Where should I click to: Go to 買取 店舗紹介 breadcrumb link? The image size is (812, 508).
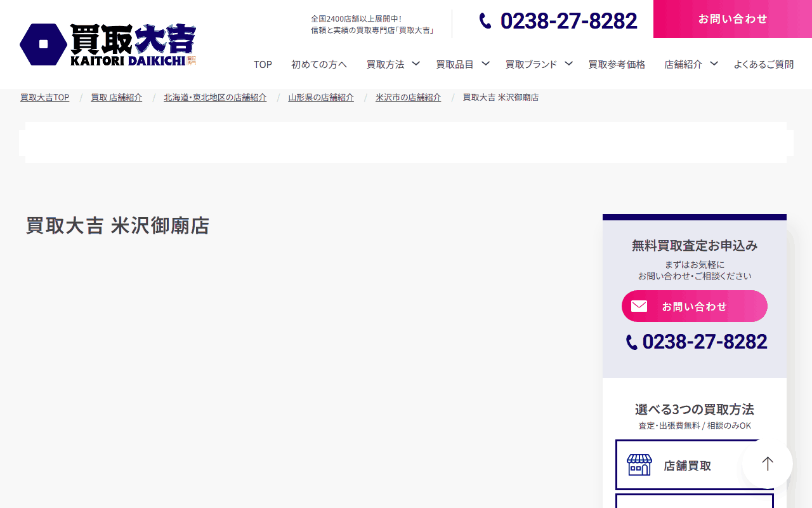pos(117,97)
